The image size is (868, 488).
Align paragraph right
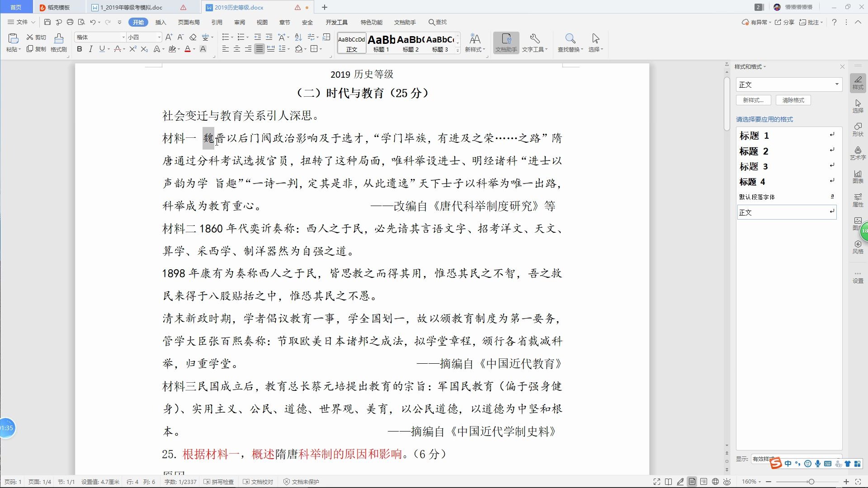click(x=248, y=49)
